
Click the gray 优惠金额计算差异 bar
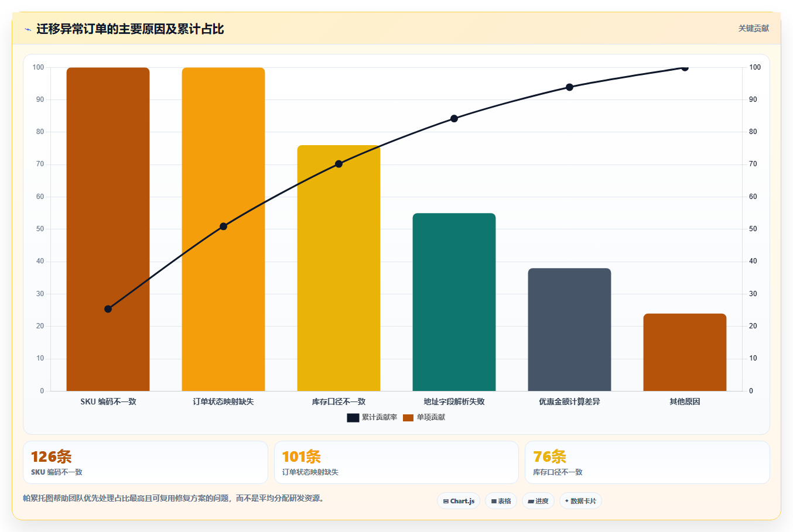click(569, 330)
